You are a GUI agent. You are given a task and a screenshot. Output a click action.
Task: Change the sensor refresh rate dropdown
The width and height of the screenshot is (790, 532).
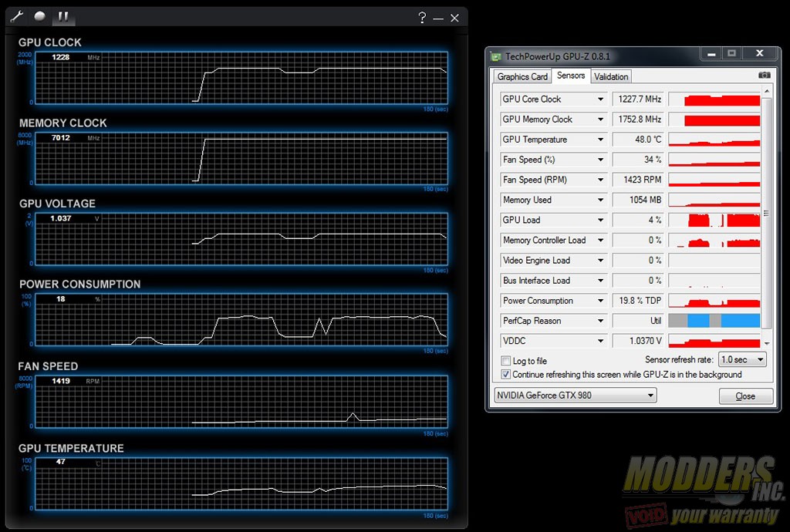(x=742, y=359)
